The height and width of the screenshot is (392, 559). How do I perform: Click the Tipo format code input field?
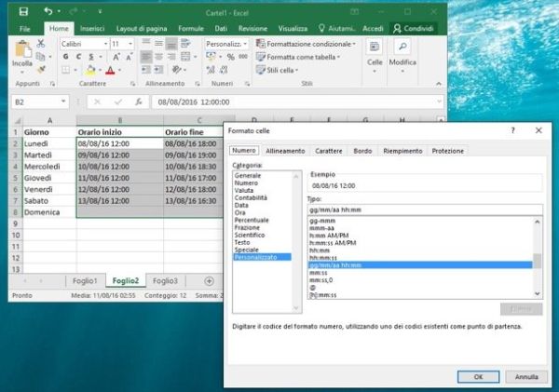pyautogui.click(x=424, y=210)
